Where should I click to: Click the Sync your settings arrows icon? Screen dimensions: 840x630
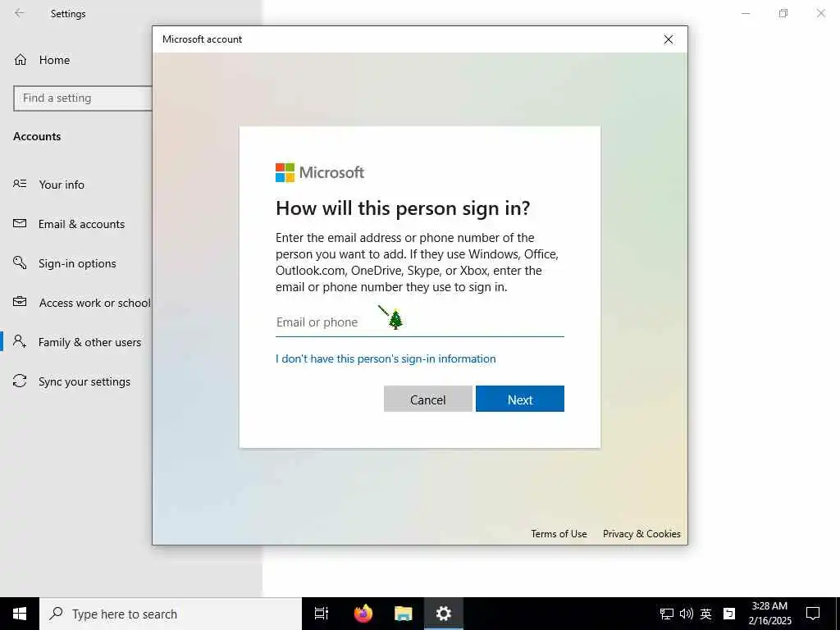[x=20, y=381]
